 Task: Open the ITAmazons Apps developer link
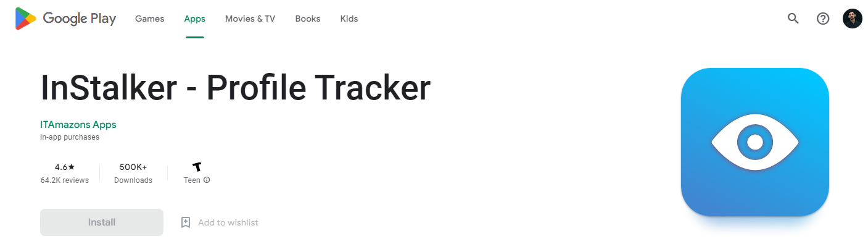pos(78,125)
